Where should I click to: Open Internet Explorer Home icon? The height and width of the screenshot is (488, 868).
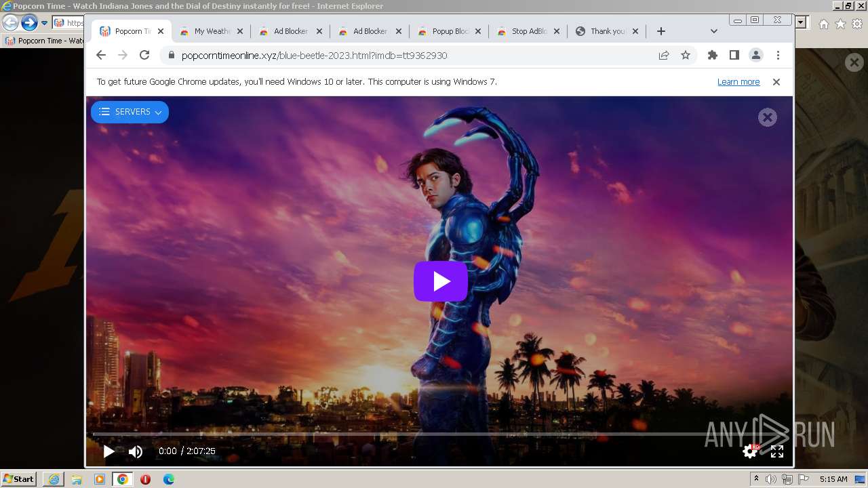[823, 24]
